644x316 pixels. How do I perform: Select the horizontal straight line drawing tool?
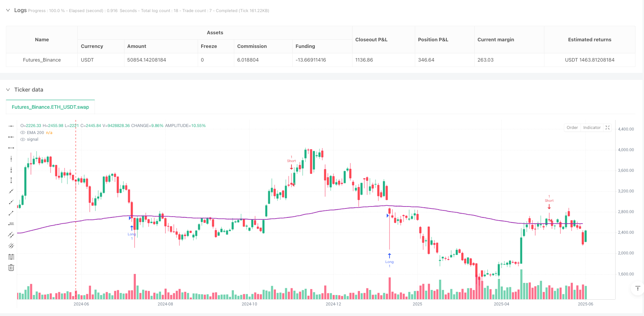[x=11, y=126]
